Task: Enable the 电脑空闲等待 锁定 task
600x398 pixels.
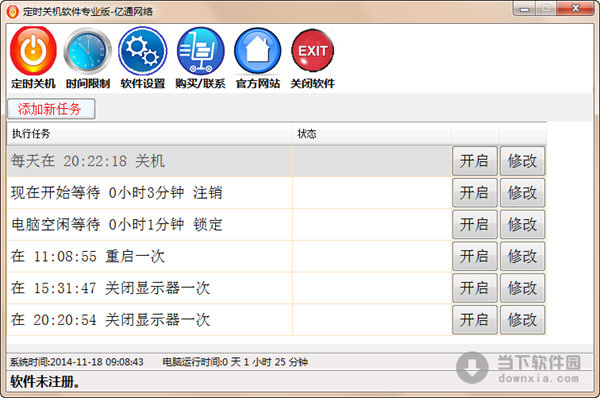Action: 475,225
